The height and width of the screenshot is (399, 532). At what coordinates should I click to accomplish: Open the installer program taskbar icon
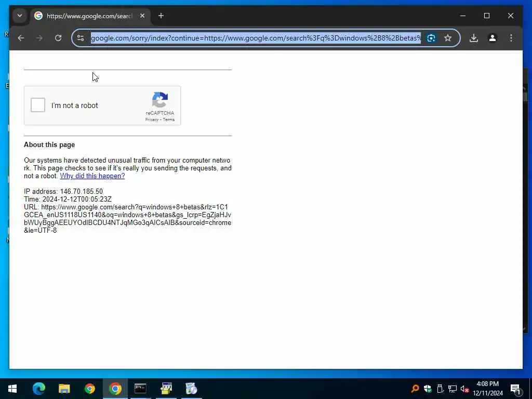166,389
